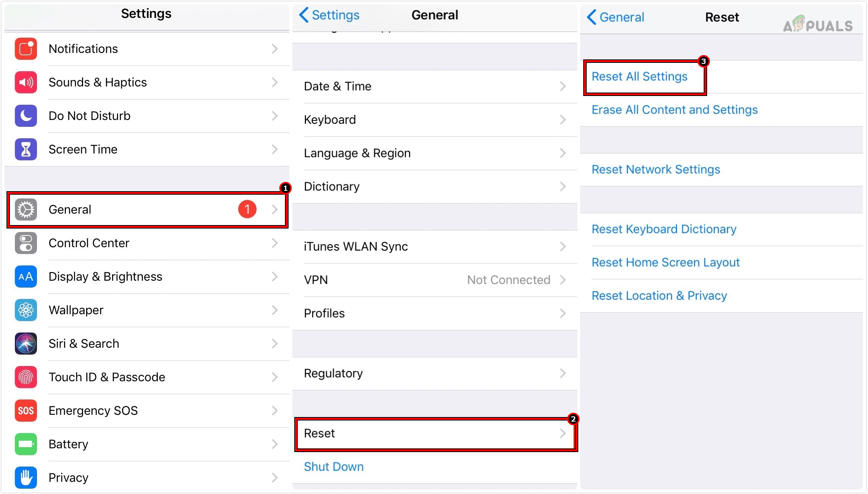Select the General gear icon

click(25, 209)
